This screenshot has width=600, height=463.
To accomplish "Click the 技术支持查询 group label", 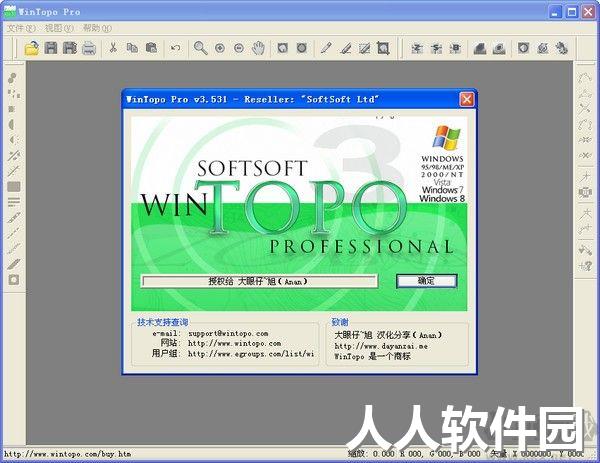I will (162, 322).
